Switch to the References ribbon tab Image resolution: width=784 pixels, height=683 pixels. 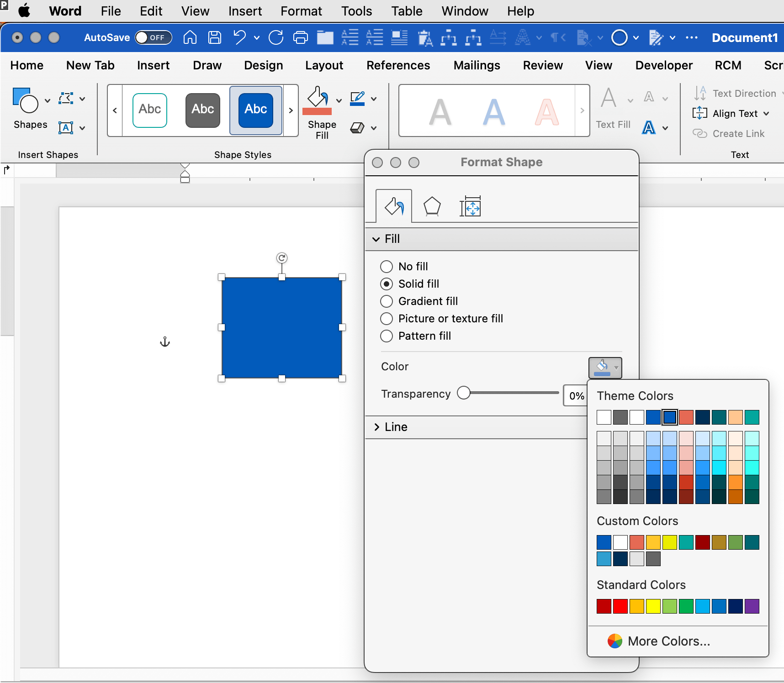(398, 65)
